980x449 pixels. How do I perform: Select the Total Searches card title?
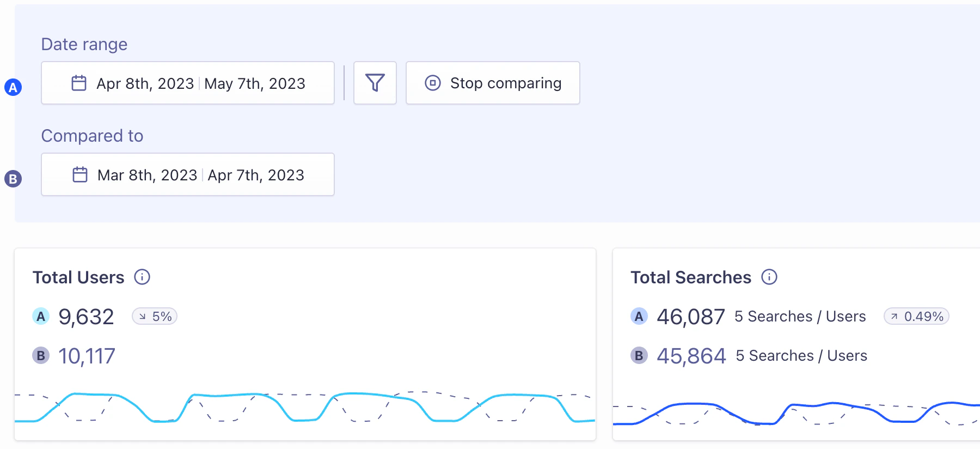click(x=690, y=277)
